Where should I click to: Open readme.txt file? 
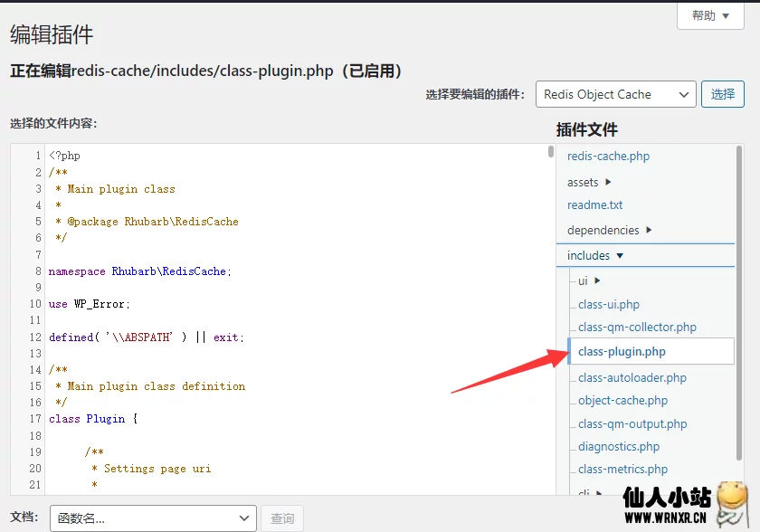click(x=594, y=205)
